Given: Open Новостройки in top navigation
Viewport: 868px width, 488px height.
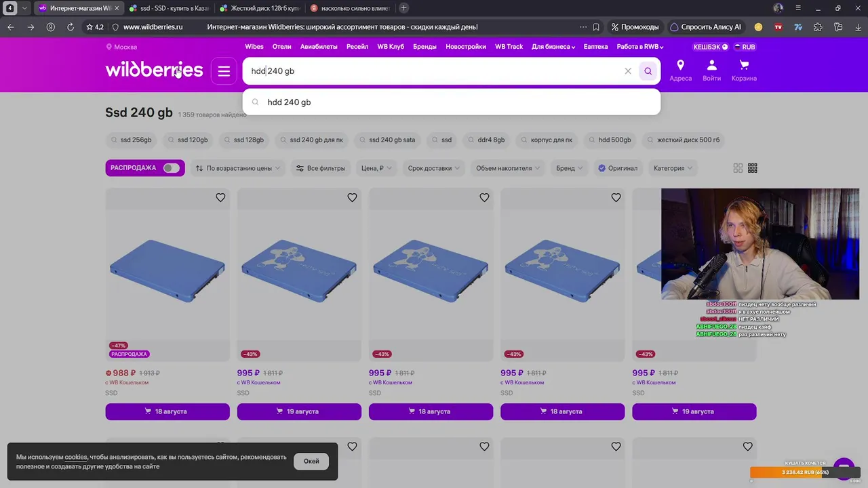Looking at the screenshot, I should tap(466, 47).
